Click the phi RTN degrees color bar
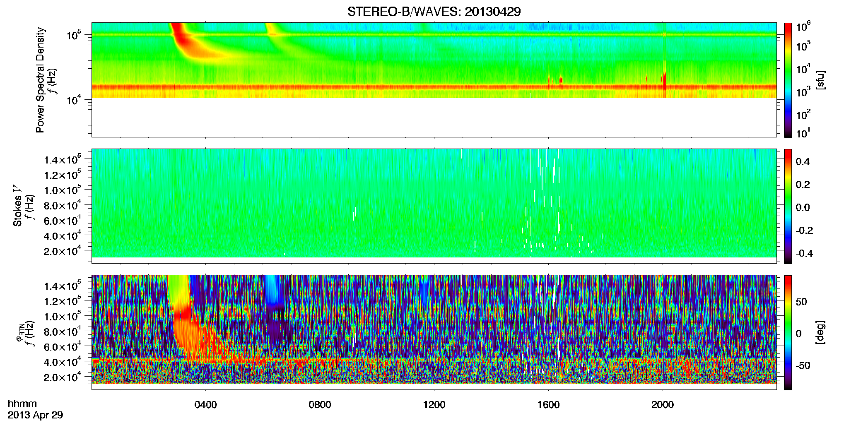 pyautogui.click(x=788, y=332)
